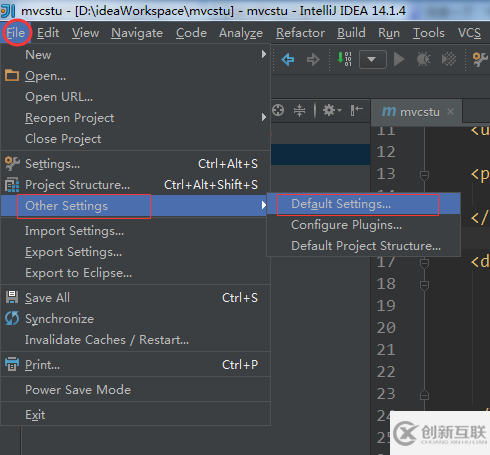The width and height of the screenshot is (490, 455).
Task: Click the Forward navigation arrow in toolbar
Action: click(313, 60)
